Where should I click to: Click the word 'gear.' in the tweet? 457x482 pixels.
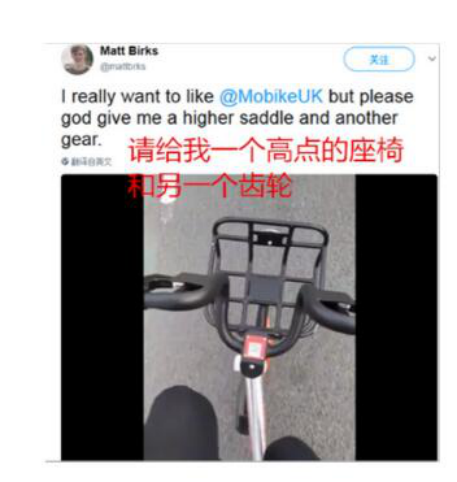click(81, 140)
